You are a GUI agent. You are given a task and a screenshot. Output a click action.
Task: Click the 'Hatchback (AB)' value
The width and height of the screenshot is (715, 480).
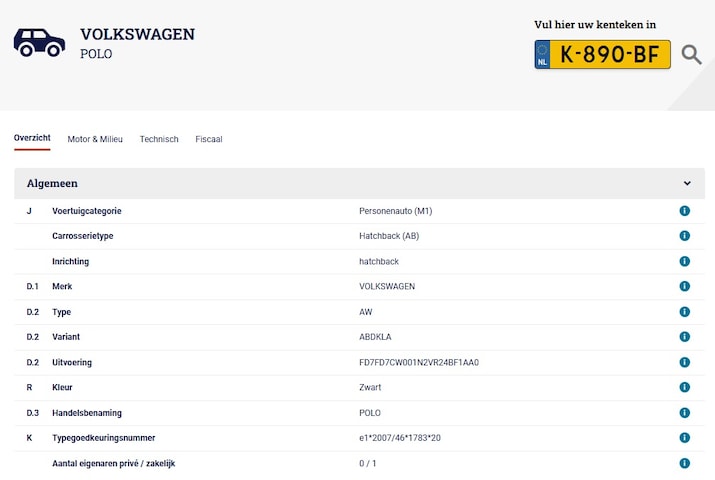389,236
